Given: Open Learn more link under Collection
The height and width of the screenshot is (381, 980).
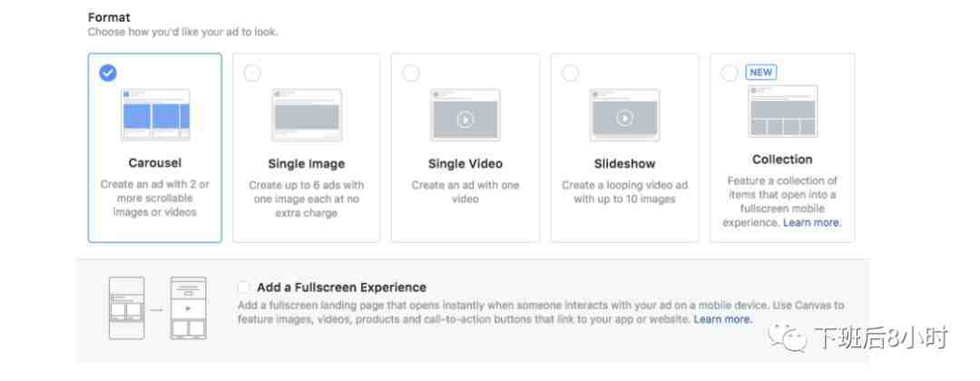Looking at the screenshot, I should (x=812, y=222).
